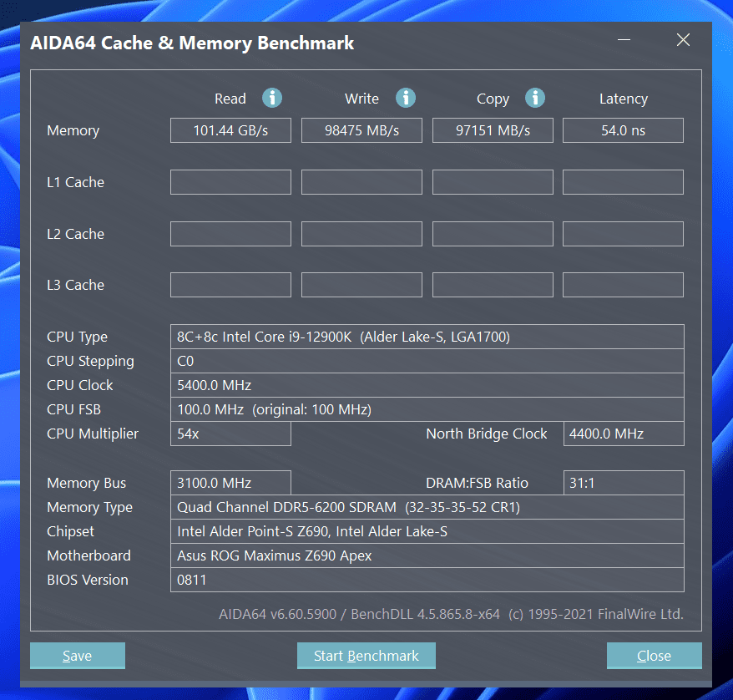
Task: Select the Memory Write value 98475 MB/s
Action: pos(361,130)
